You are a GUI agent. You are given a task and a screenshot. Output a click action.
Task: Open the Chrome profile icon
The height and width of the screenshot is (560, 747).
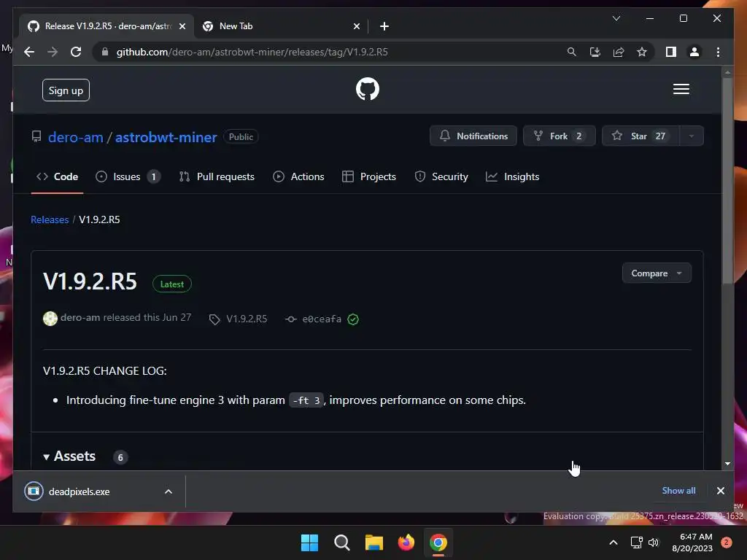[x=694, y=52]
